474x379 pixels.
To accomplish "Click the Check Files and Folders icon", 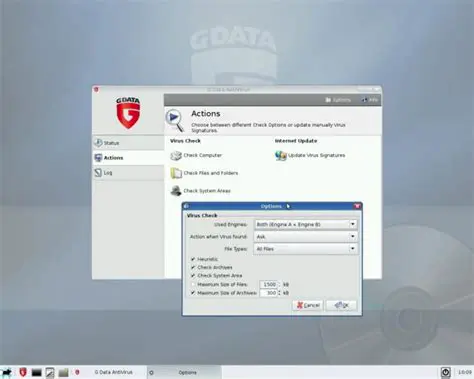I will pyautogui.click(x=176, y=173).
